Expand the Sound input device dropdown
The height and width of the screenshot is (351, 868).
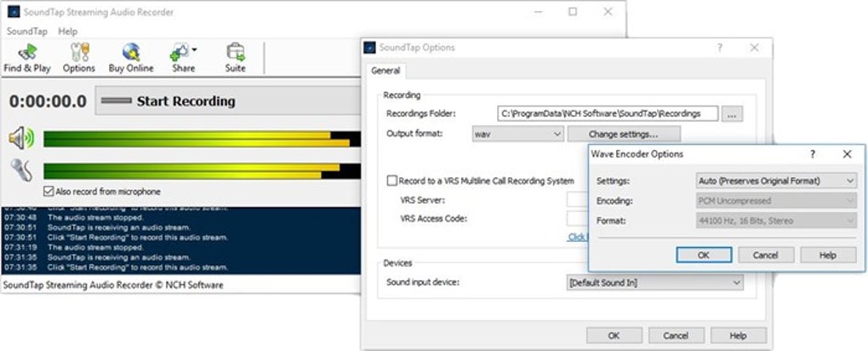coord(655,282)
